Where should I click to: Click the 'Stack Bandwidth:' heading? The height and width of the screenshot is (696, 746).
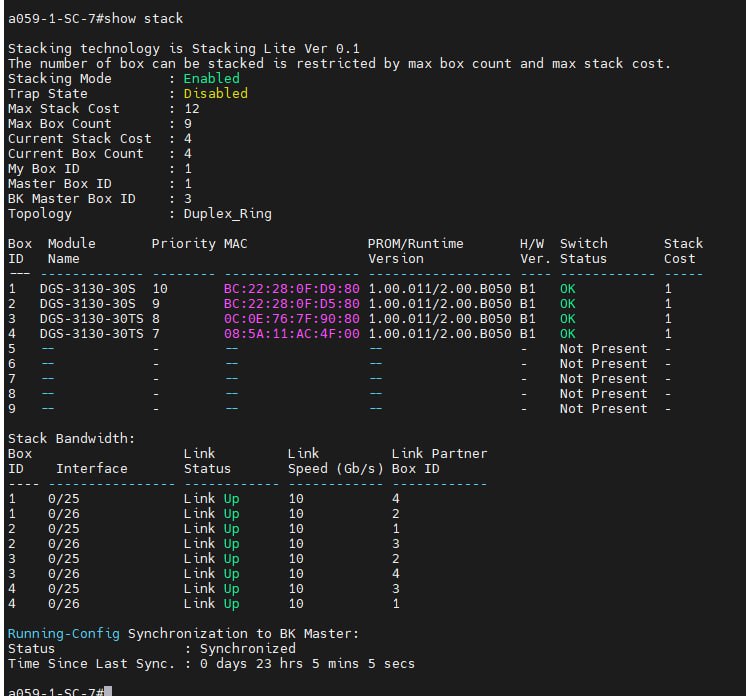[x=71, y=439]
